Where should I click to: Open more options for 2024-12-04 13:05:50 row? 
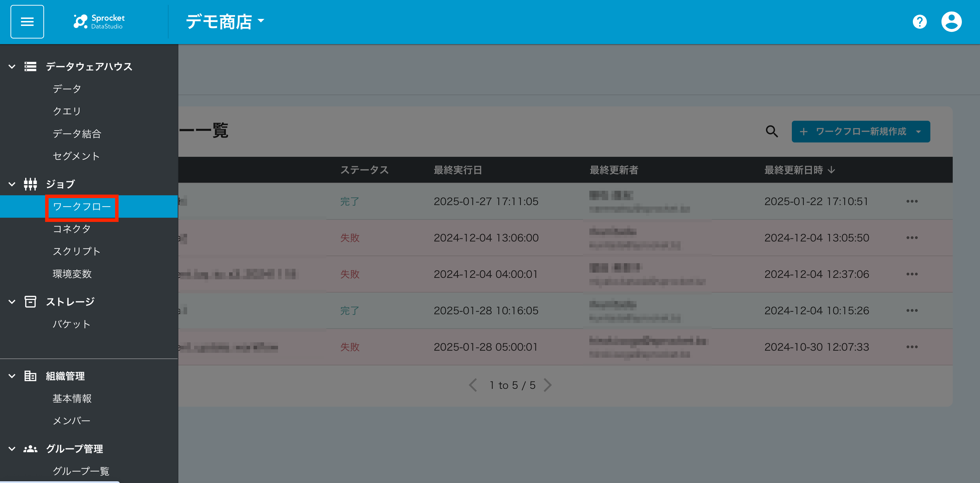pyautogui.click(x=911, y=238)
